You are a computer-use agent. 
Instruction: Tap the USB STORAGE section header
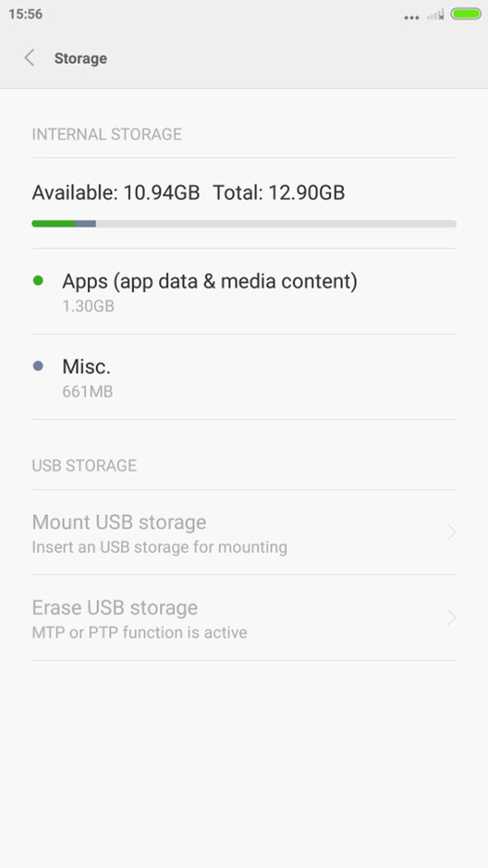click(x=84, y=466)
